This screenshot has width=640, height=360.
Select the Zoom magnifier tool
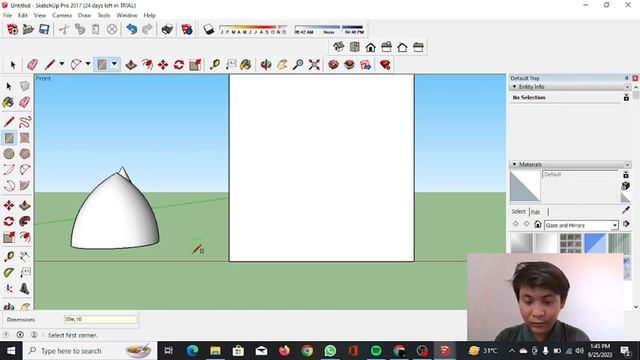coord(298,64)
